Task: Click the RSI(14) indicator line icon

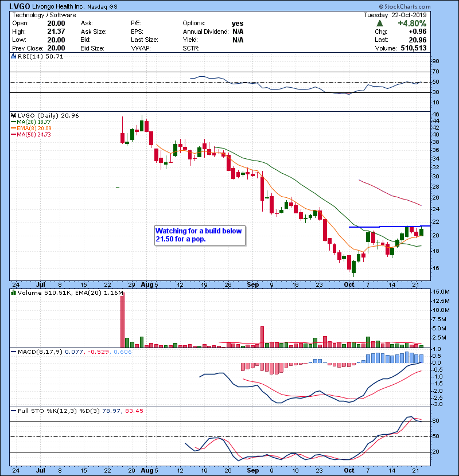Action: 13,56
